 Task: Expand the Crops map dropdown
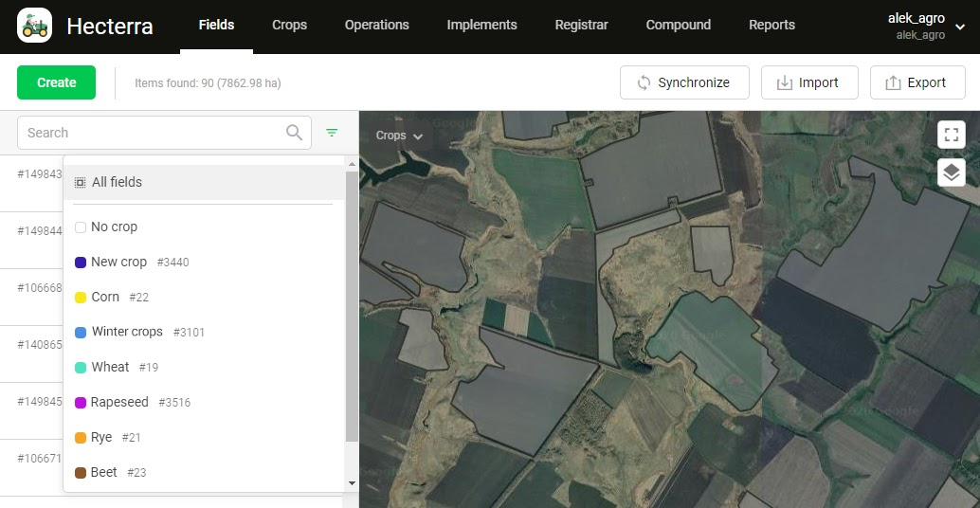(x=398, y=136)
